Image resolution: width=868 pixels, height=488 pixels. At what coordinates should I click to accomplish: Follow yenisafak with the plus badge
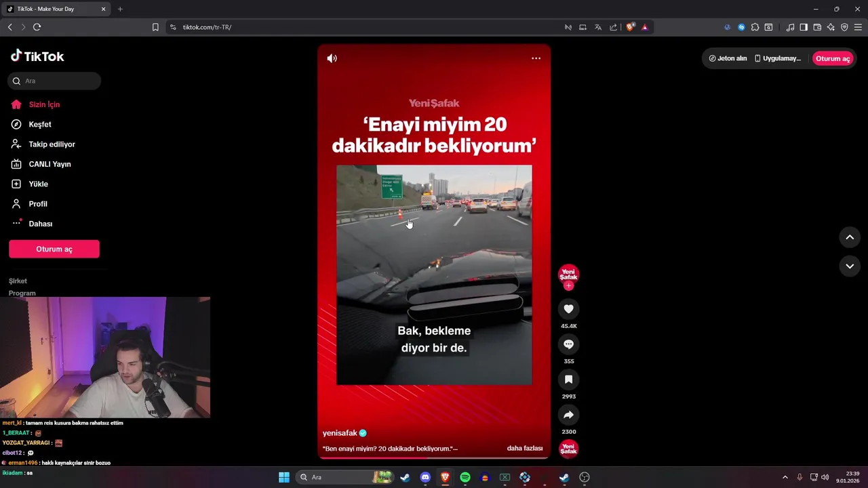coord(568,286)
